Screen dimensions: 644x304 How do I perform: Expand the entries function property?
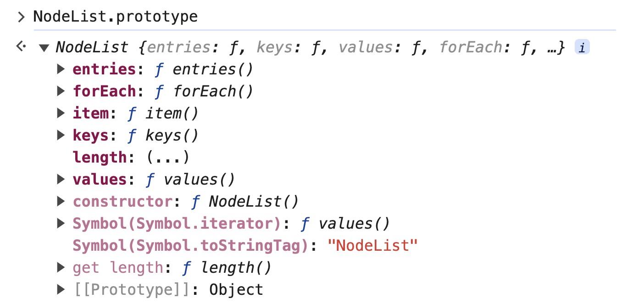[61, 69]
